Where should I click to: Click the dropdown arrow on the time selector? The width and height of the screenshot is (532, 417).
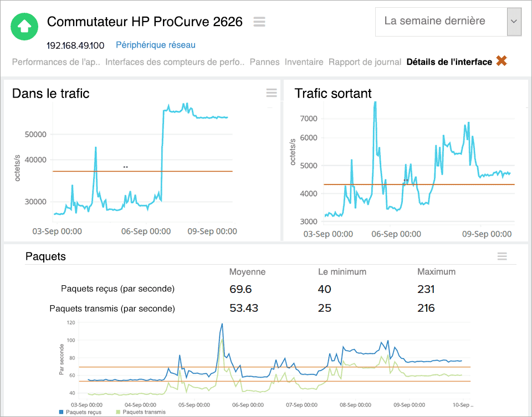point(514,21)
